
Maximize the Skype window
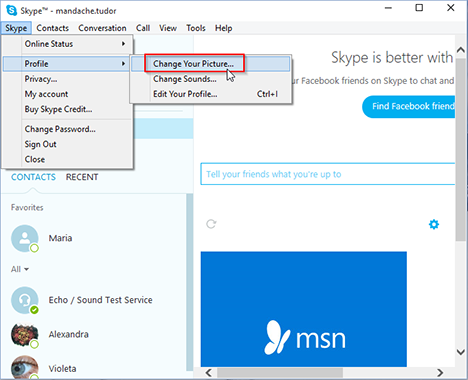(x=419, y=8)
